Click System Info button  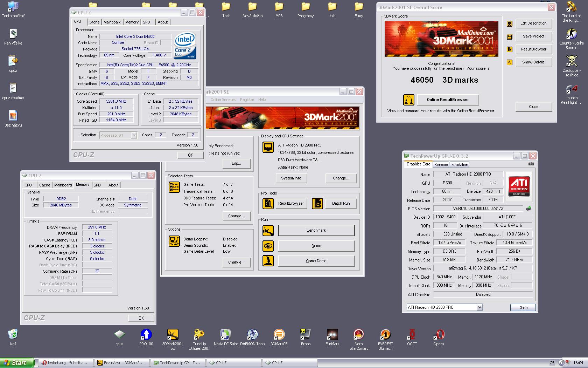click(291, 178)
